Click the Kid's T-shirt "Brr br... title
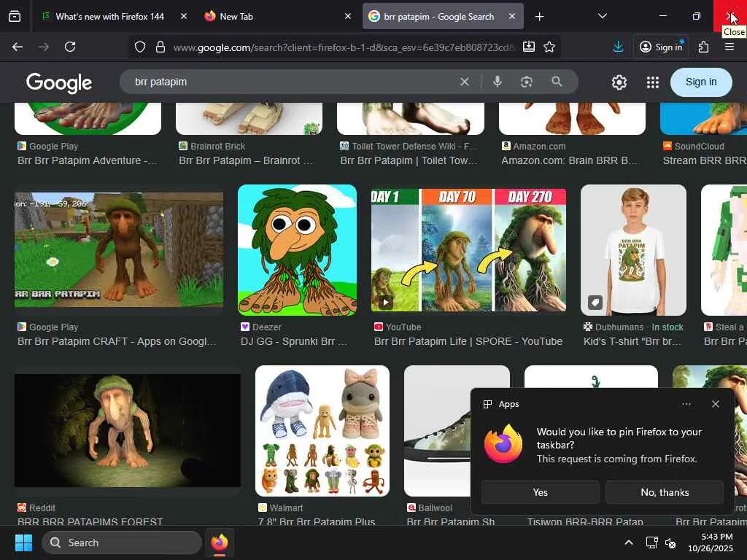This screenshot has height=560, width=747. click(x=632, y=341)
